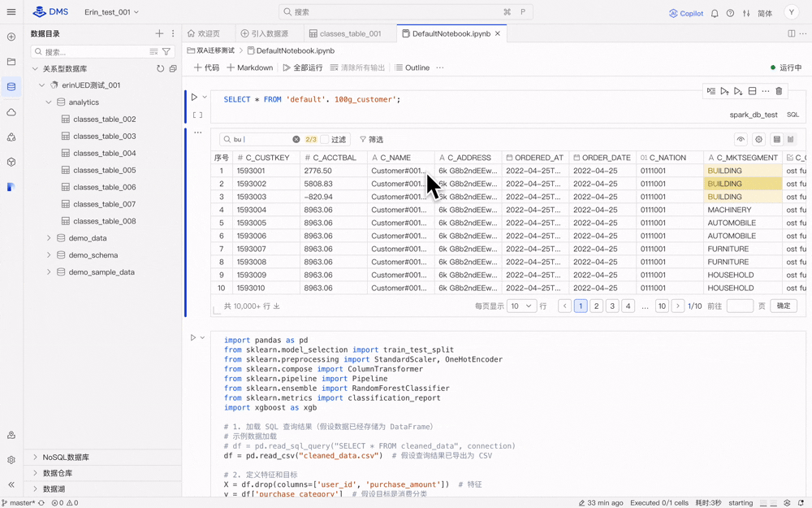Open the user avatar Y
The height and width of the screenshot is (508, 812).
pyautogui.click(x=791, y=12)
